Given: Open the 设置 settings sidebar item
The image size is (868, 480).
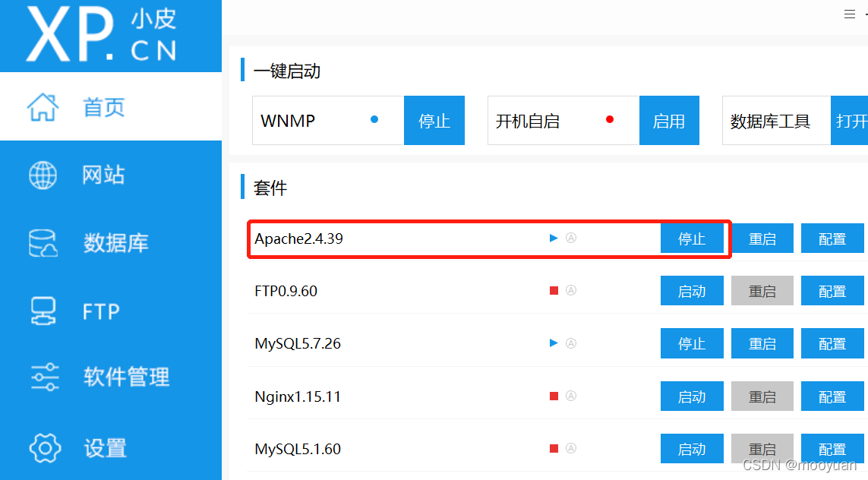Looking at the screenshot, I should (111, 447).
